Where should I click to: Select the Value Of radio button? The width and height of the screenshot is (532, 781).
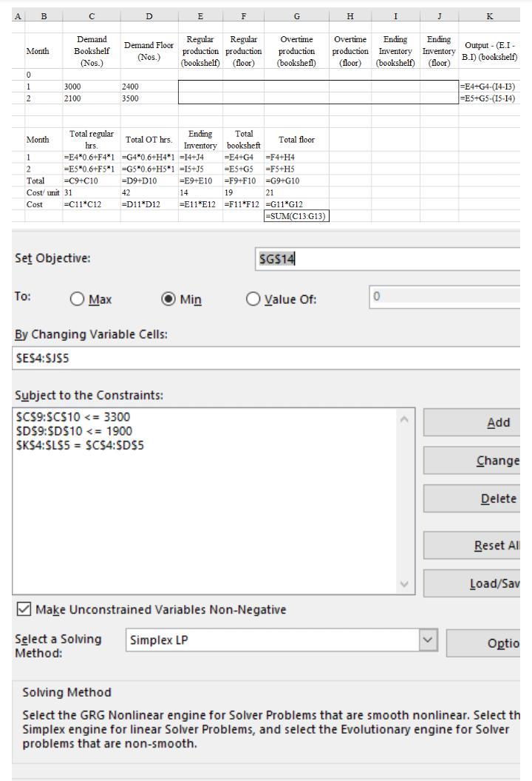click(x=253, y=299)
